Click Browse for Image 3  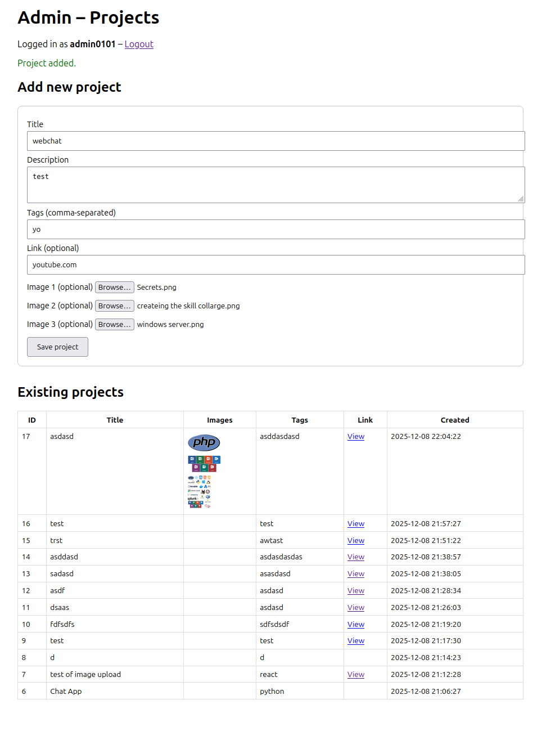pos(114,324)
